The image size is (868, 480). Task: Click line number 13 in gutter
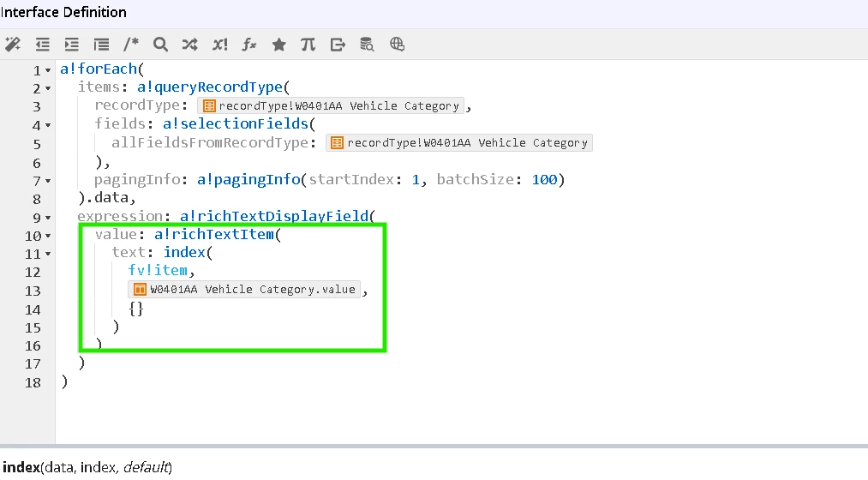tap(33, 291)
